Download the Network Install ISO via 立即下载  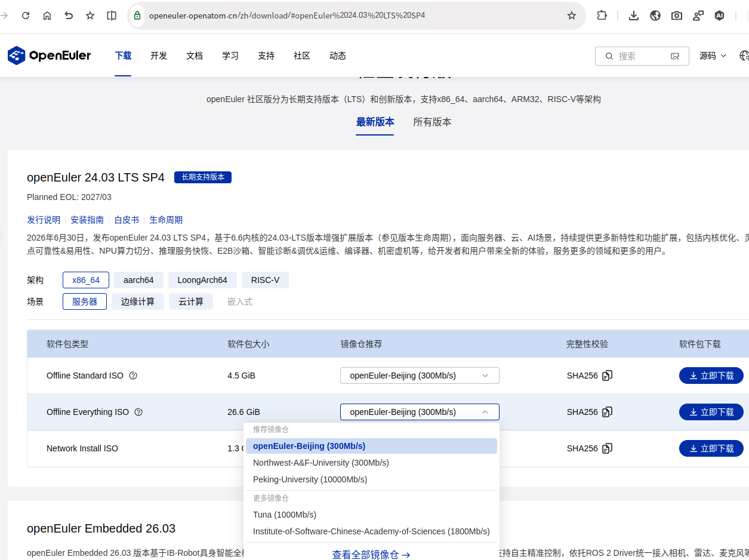(x=711, y=448)
